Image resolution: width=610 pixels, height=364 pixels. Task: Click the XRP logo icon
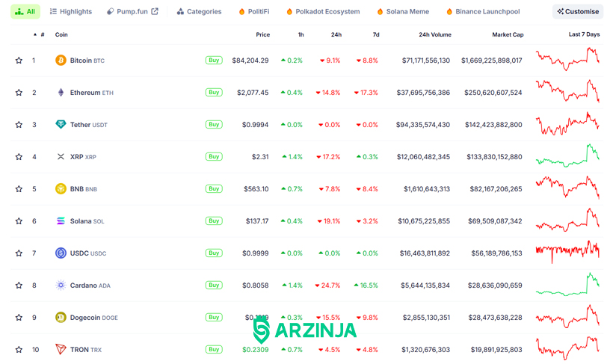[x=61, y=157]
